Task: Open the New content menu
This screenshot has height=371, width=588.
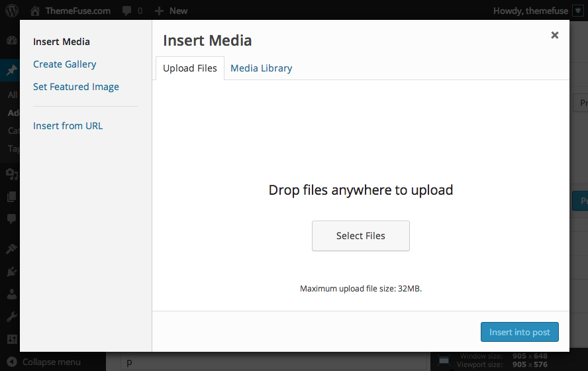Action: click(179, 11)
